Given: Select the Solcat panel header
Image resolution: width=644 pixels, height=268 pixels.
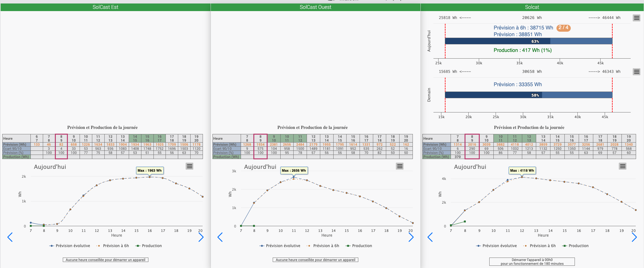Looking at the screenshot, I should [x=532, y=7].
